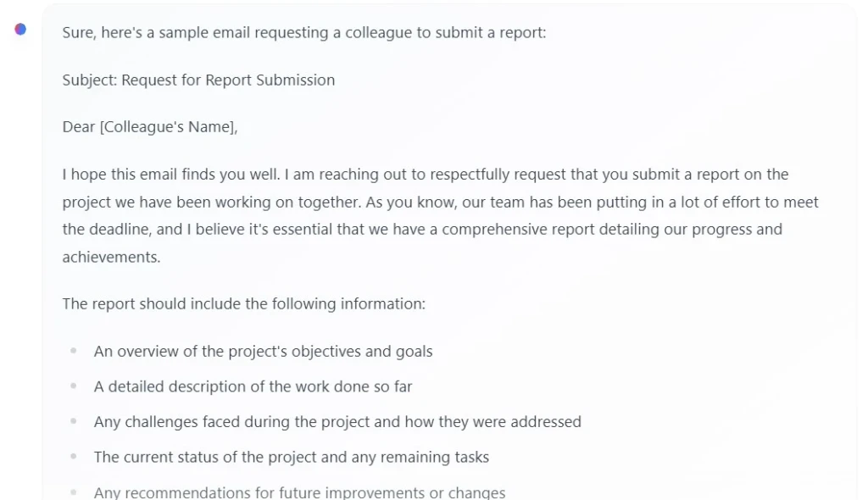The height and width of the screenshot is (500, 868).
Task: Click the word 'achievements.' ending the paragraph
Action: [111, 257]
